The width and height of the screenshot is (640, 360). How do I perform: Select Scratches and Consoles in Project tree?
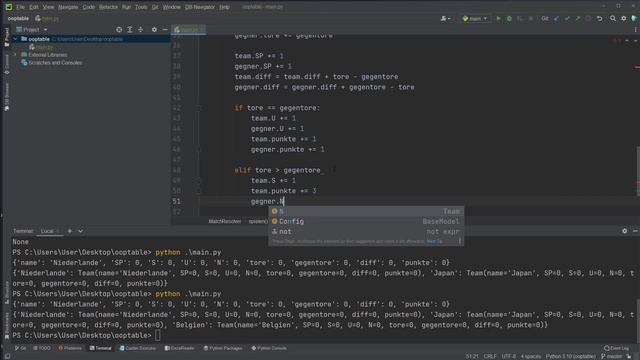tap(51, 62)
